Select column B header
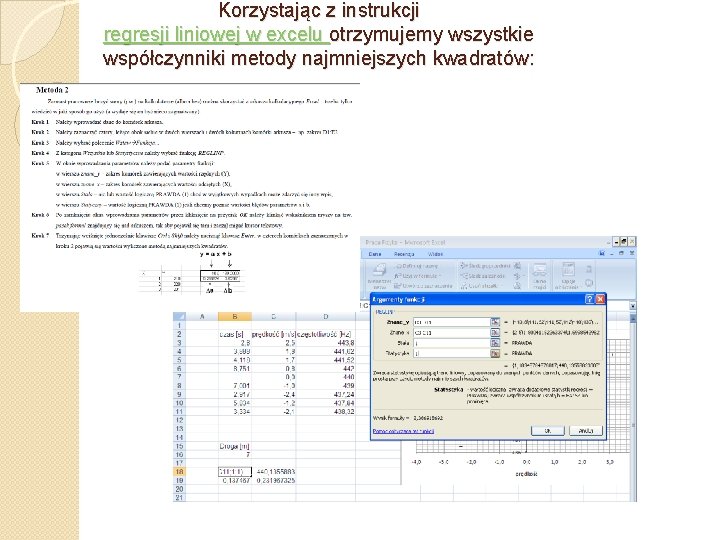720x540 pixels. [235, 316]
